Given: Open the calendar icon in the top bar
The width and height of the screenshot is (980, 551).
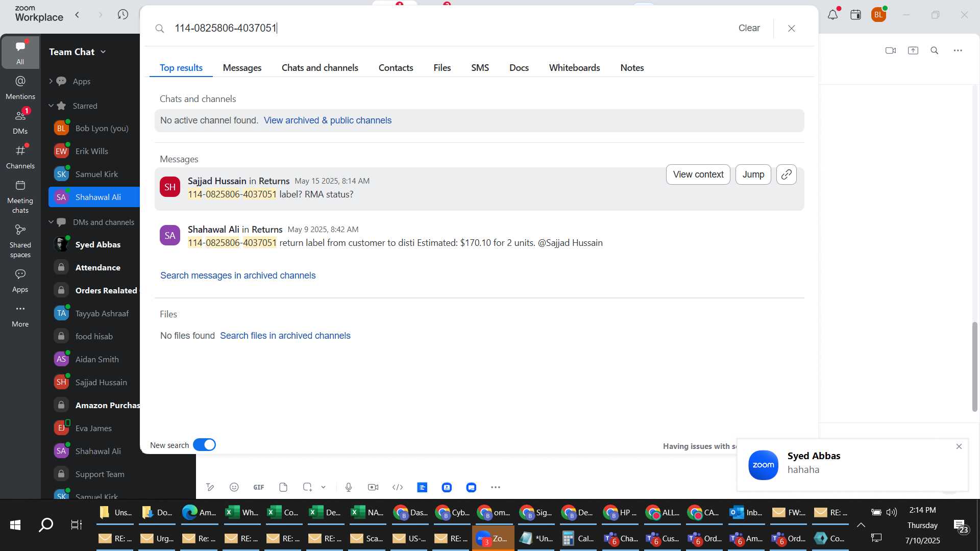Looking at the screenshot, I should point(856,15).
